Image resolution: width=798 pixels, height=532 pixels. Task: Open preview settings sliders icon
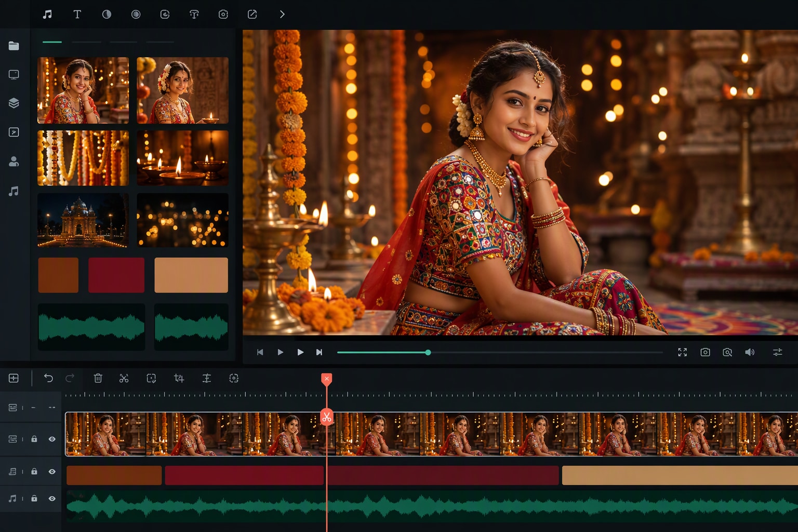click(x=778, y=352)
